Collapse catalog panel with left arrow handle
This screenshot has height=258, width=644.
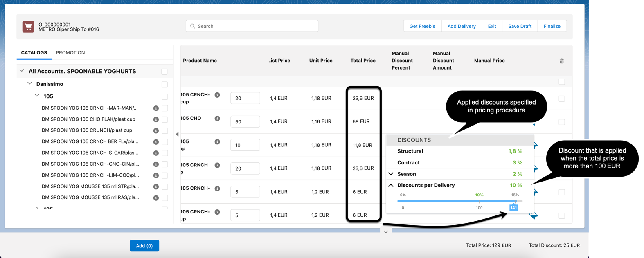(x=177, y=134)
